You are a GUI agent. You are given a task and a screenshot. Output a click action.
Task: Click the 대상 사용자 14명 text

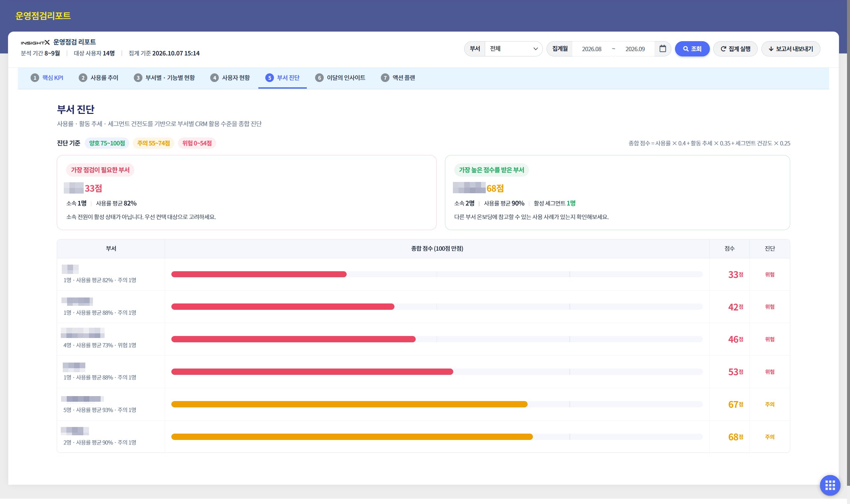click(94, 53)
